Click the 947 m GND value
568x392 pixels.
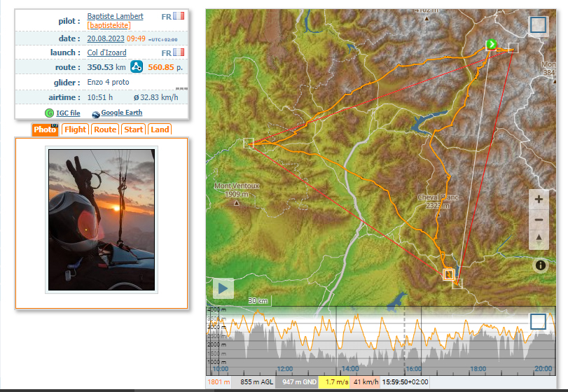click(x=299, y=382)
